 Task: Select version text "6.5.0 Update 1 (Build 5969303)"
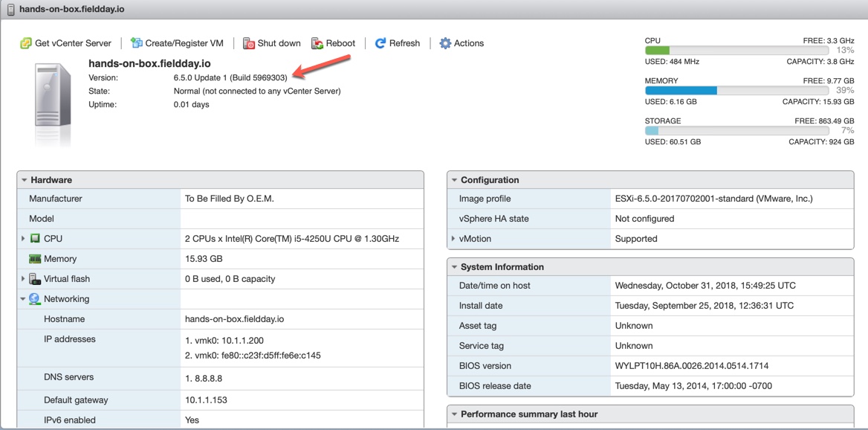[x=230, y=77]
